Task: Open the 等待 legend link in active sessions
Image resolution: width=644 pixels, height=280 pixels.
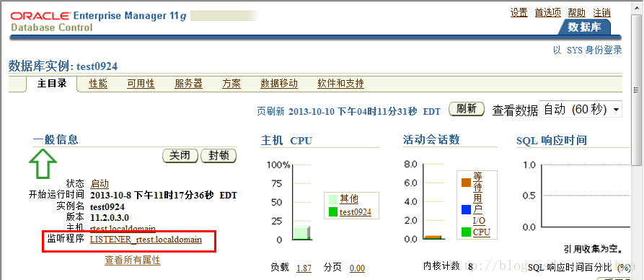Action: (x=477, y=182)
